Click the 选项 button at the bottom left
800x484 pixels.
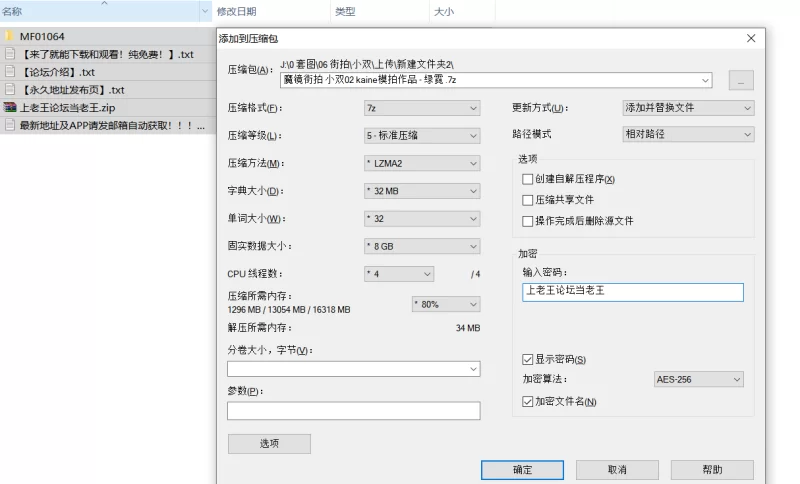tap(269, 444)
